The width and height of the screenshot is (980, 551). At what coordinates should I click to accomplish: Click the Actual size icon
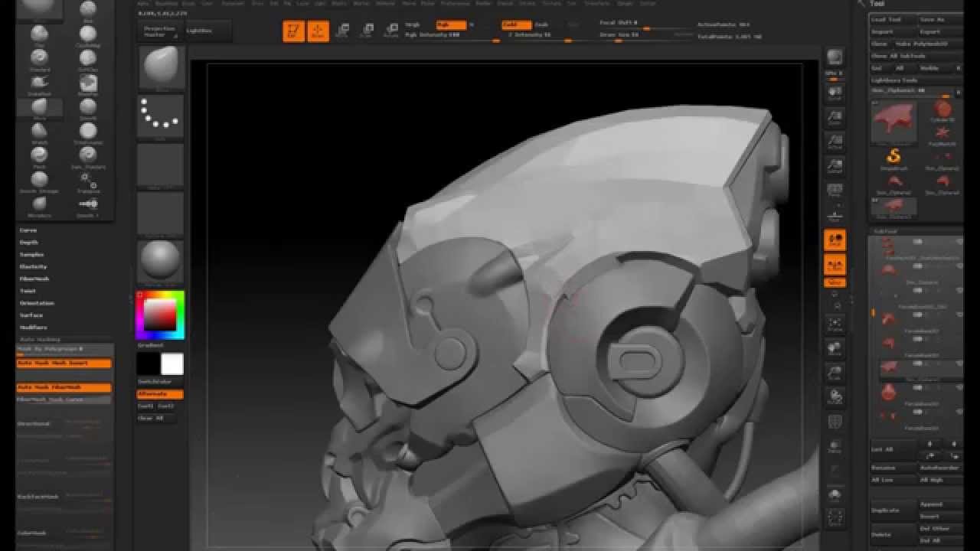pyautogui.click(x=835, y=142)
